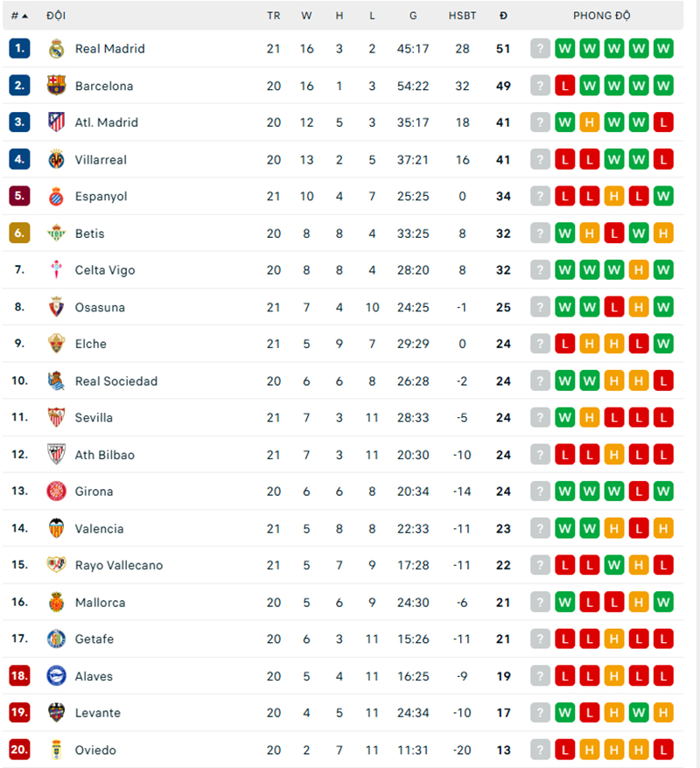700x768 pixels.
Task: Click Atl. Madrid's red L form badge
Action: pyautogui.click(x=663, y=122)
